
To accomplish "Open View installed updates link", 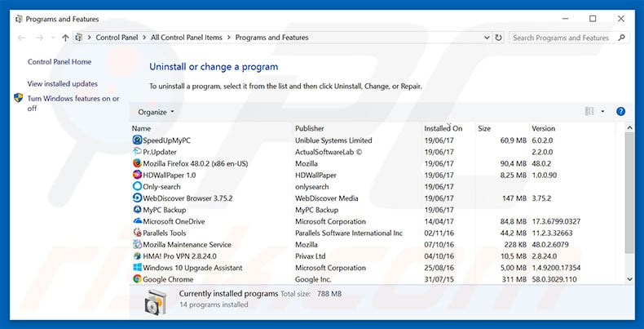I will click(63, 83).
